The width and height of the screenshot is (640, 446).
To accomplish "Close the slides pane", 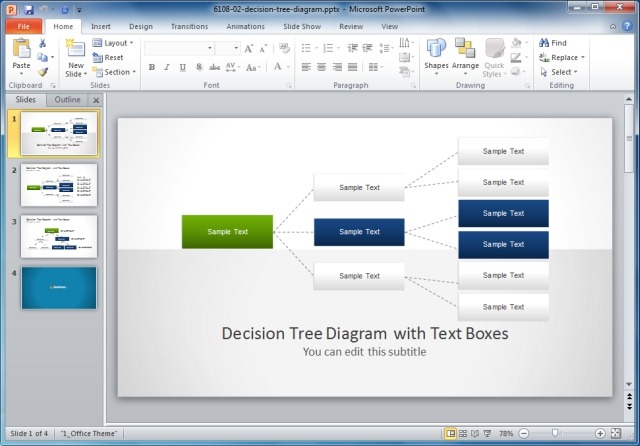I will click(96, 100).
